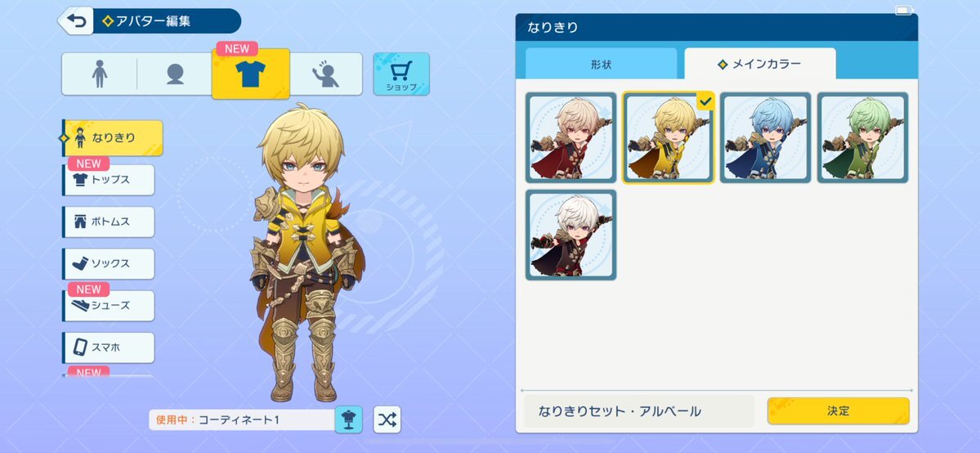Go back using the return arrow icon
This screenshot has width=980, height=453.
pyautogui.click(x=76, y=21)
